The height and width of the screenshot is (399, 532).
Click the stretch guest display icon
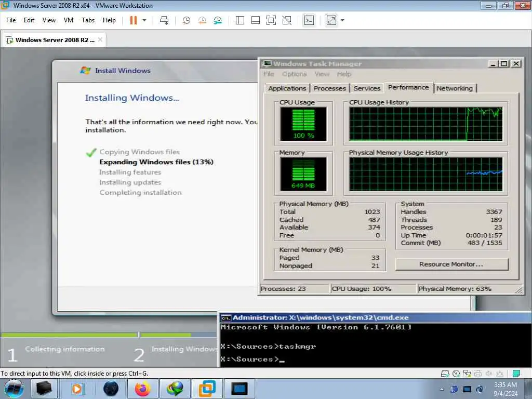tap(331, 20)
